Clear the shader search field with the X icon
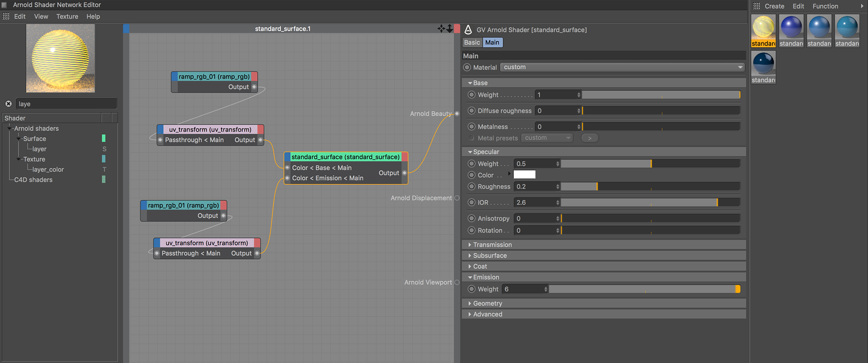 click(x=9, y=104)
